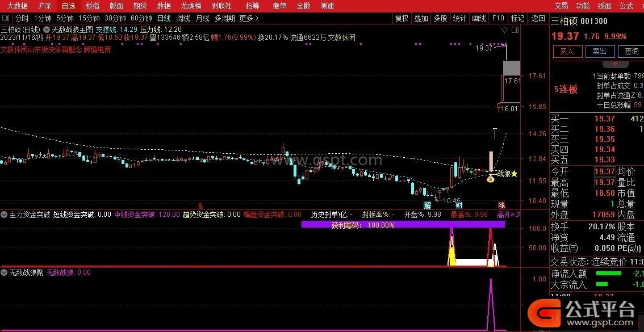Open the 板指 menu
The image size is (644, 332).
93,6
